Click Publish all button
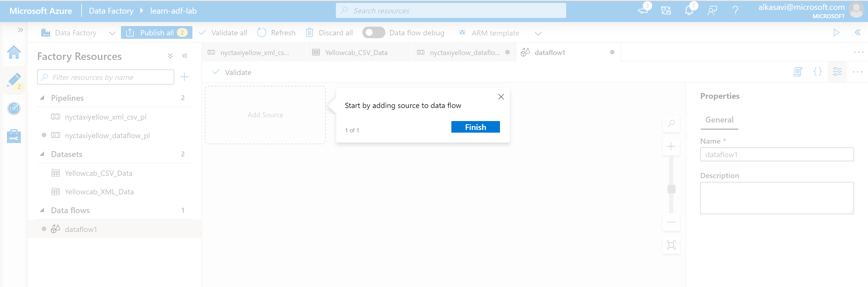The image size is (868, 287). coord(156,33)
